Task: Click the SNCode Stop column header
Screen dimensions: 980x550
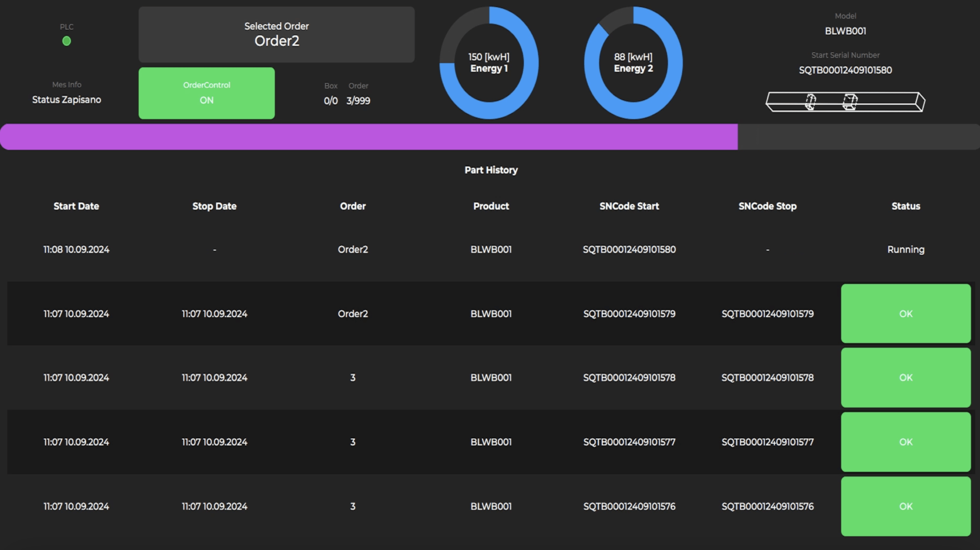Action: 768,206
